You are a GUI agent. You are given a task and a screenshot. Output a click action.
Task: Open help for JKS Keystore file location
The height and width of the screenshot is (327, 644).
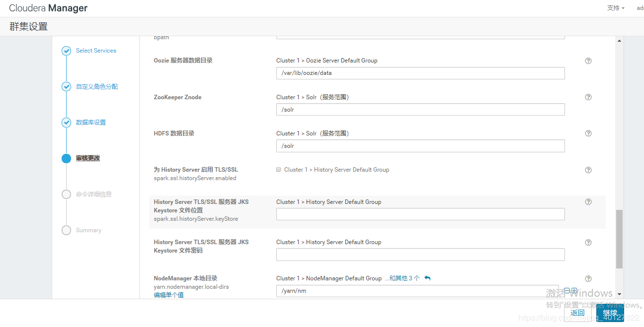tap(588, 202)
